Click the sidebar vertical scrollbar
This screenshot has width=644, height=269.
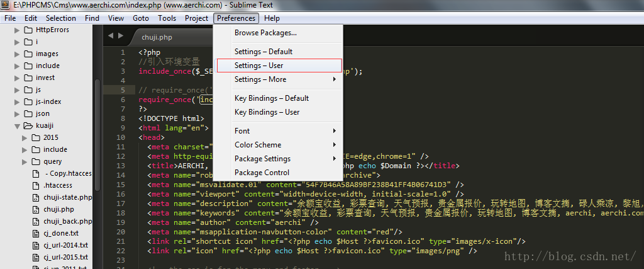click(x=97, y=135)
